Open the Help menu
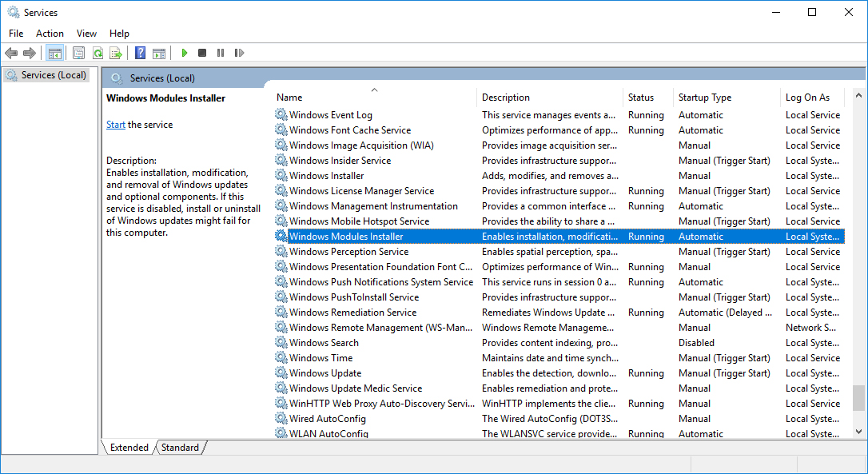This screenshot has height=474, width=868. (119, 34)
